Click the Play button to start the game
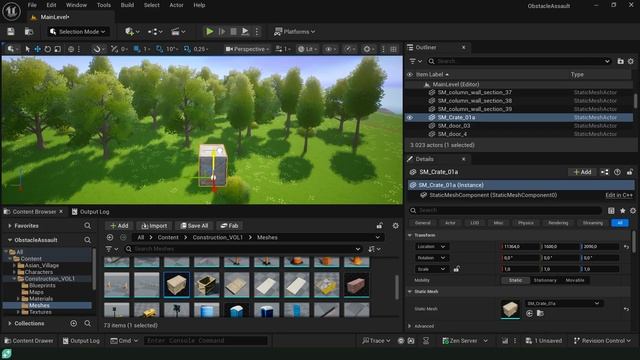640x360 pixels. [x=209, y=31]
